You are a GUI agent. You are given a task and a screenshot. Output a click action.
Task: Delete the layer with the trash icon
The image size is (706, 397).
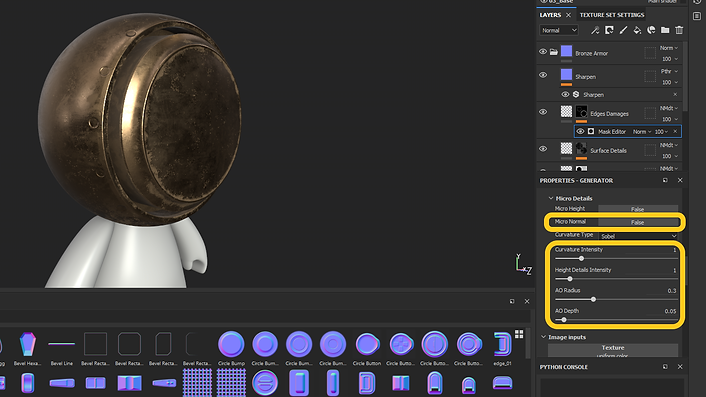tap(679, 30)
